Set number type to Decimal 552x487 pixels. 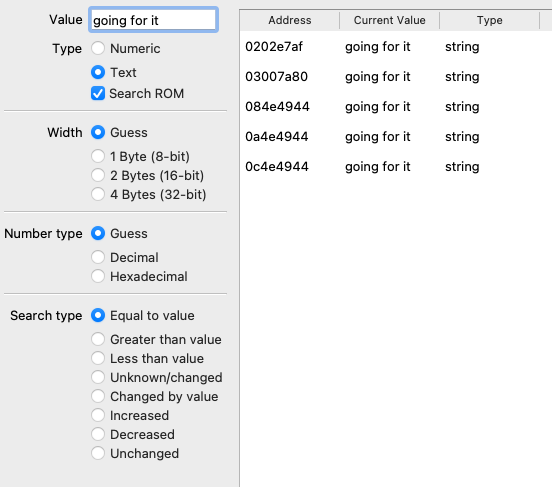click(98, 257)
